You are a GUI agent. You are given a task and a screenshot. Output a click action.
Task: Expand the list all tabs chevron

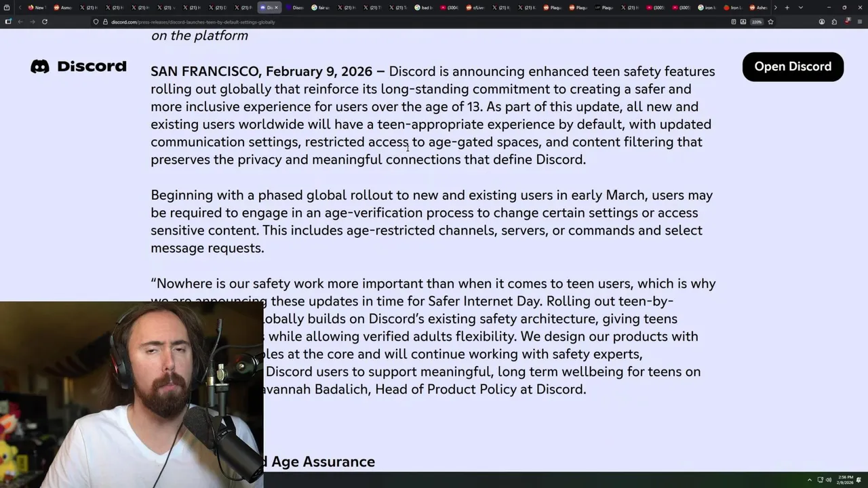[x=800, y=7]
